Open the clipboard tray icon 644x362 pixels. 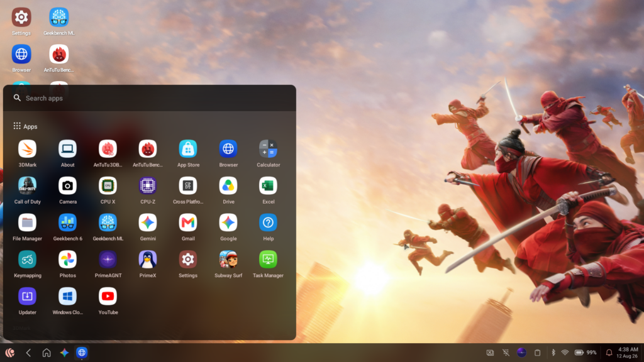[537, 353]
